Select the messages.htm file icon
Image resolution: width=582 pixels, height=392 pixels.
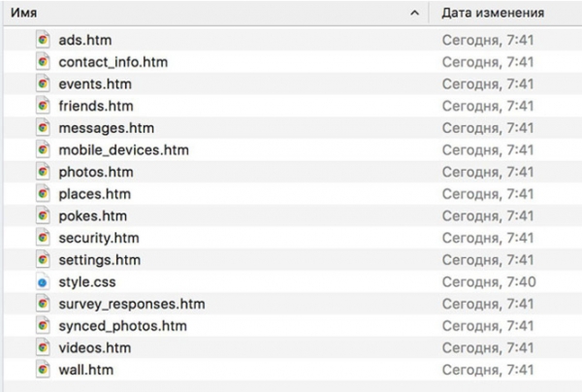coord(43,128)
